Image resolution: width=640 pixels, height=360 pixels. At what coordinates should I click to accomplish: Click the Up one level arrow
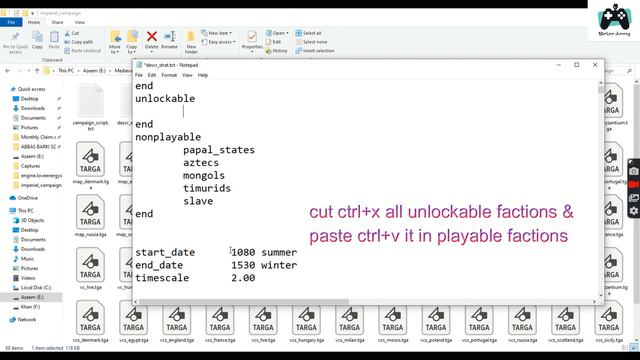pyautogui.click(x=37, y=71)
